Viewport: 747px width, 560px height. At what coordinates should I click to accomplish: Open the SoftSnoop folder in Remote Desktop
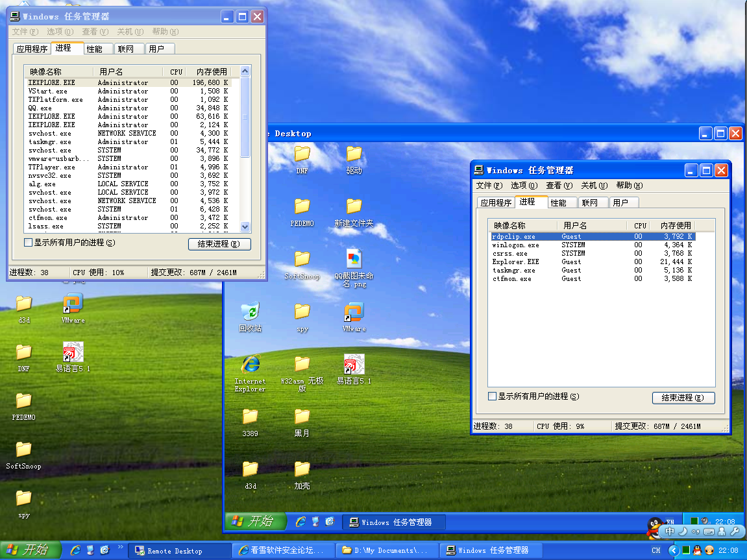[302, 264]
